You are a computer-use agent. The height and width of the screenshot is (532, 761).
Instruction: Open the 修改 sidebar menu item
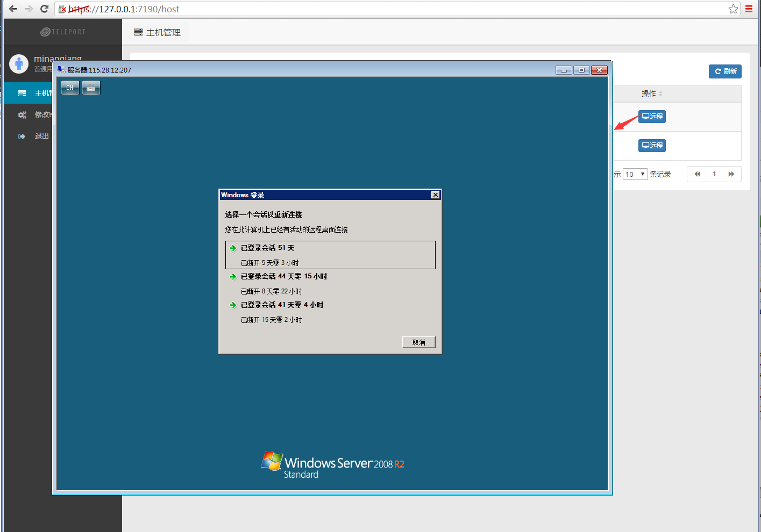click(28, 115)
